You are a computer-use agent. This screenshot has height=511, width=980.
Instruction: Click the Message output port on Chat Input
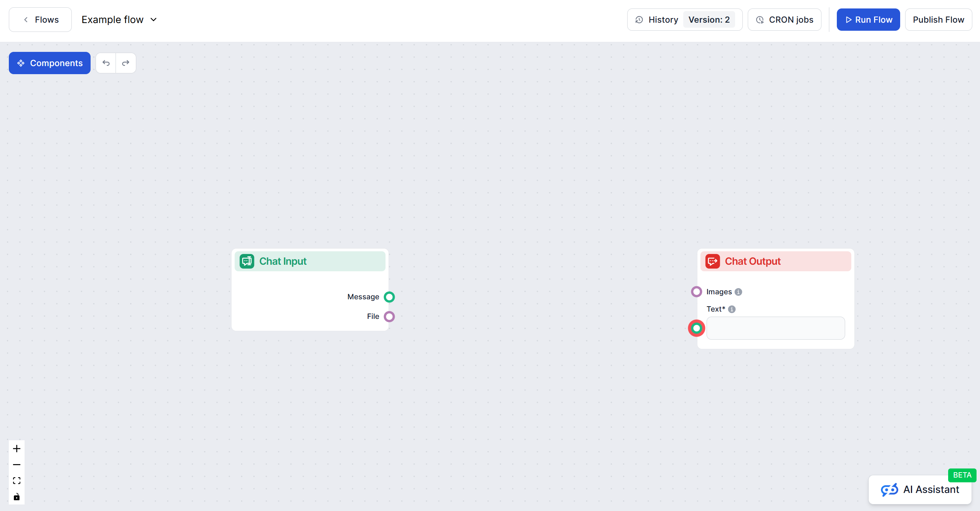[x=389, y=297]
